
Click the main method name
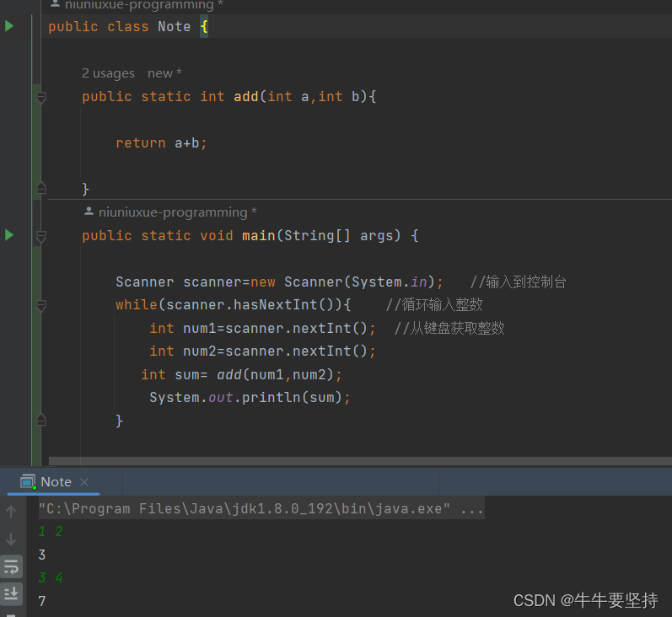click(258, 235)
